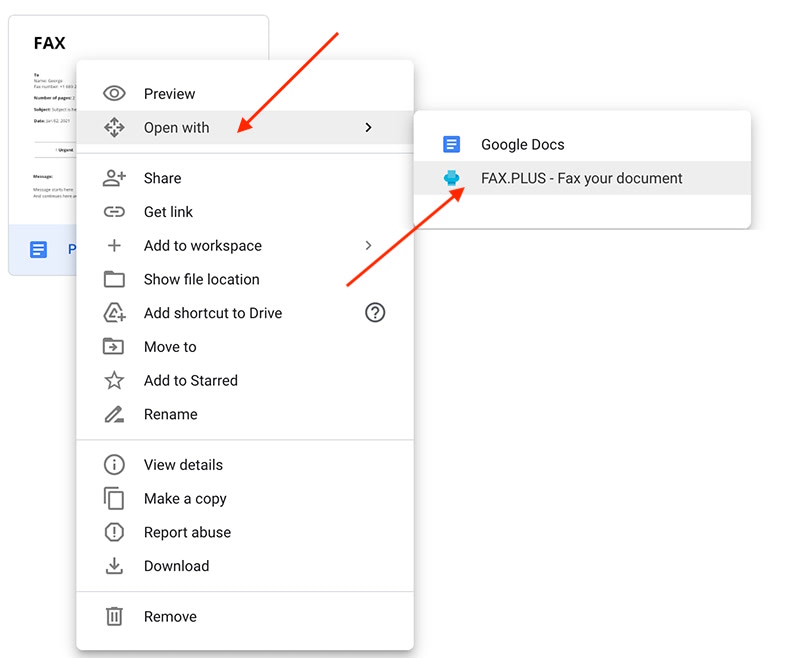
Task: Click the Show file location folder icon
Action: point(114,280)
